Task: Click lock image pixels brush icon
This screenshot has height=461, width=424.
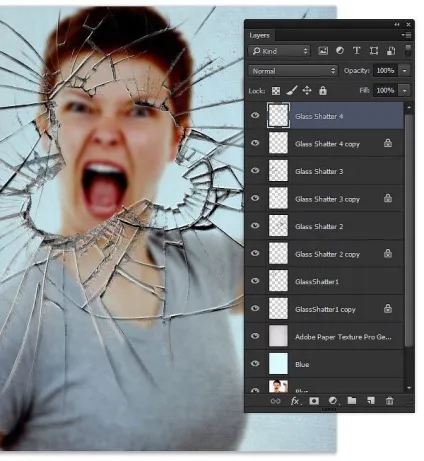Action: click(292, 90)
